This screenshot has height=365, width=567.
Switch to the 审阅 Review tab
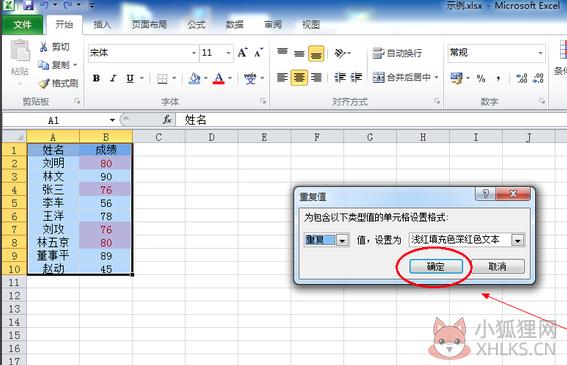pyautogui.click(x=273, y=24)
